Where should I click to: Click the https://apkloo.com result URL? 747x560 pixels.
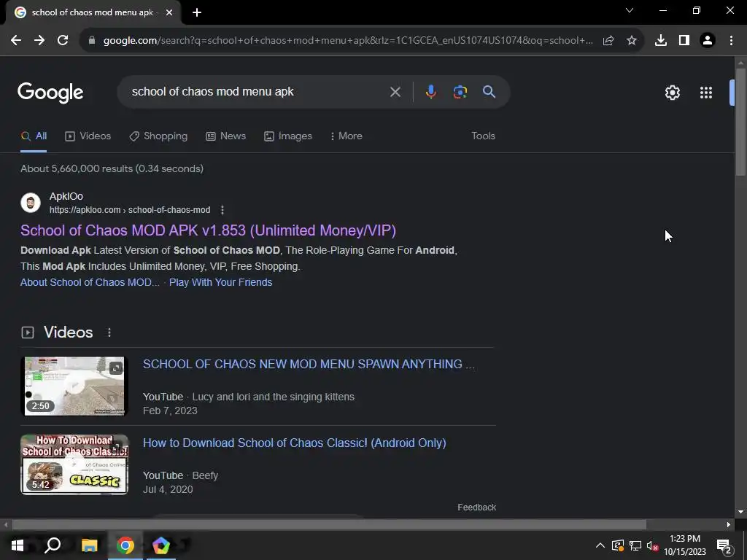coord(130,210)
